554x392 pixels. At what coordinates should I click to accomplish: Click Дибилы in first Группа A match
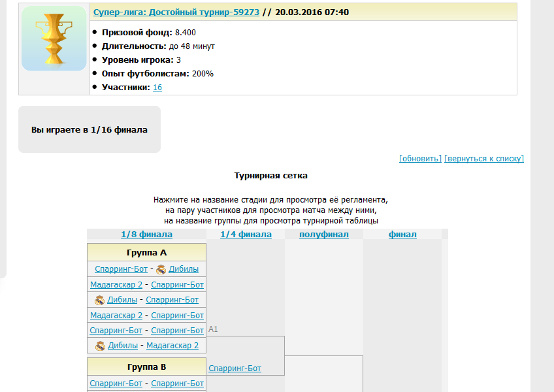[x=184, y=269]
